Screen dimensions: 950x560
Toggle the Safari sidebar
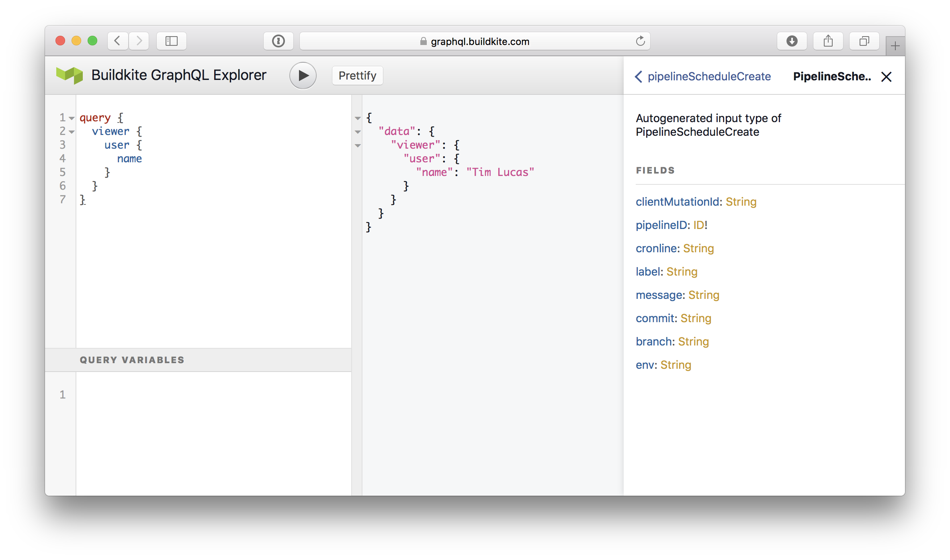click(x=172, y=41)
